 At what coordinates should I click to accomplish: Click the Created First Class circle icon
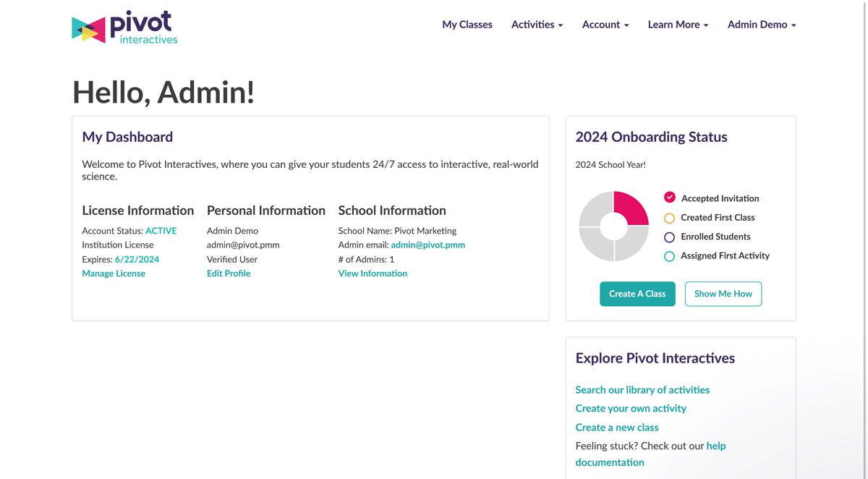point(669,218)
